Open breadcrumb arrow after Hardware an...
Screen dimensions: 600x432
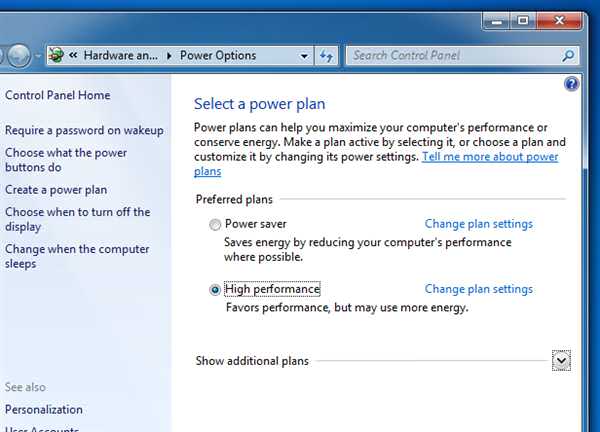tap(169, 56)
